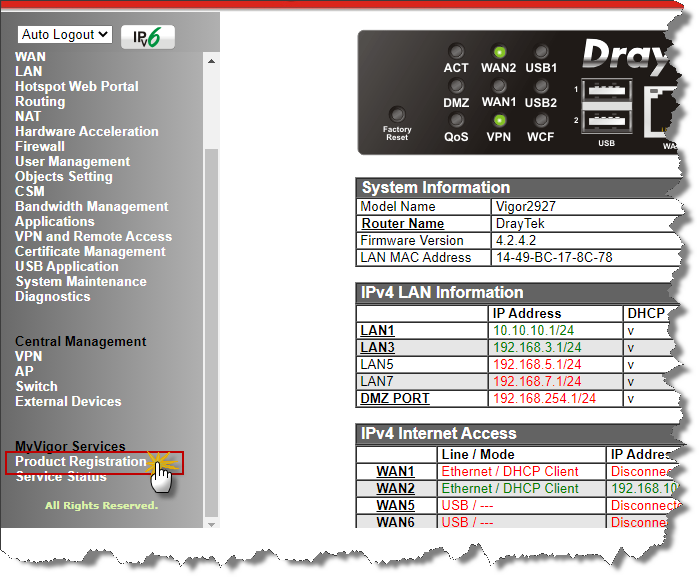Click the WAN2 LED indicator
This screenshot has height=577, width=699.
tap(499, 52)
